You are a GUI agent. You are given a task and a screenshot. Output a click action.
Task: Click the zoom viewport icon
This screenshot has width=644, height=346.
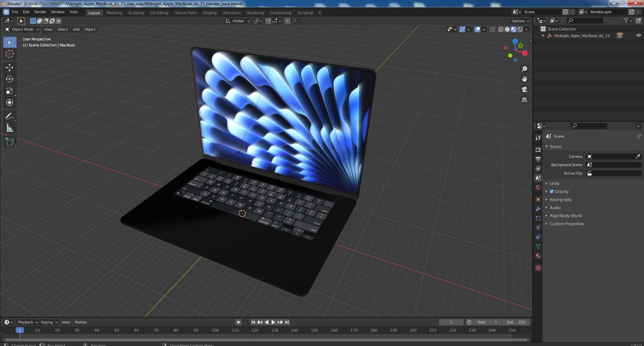coord(524,69)
